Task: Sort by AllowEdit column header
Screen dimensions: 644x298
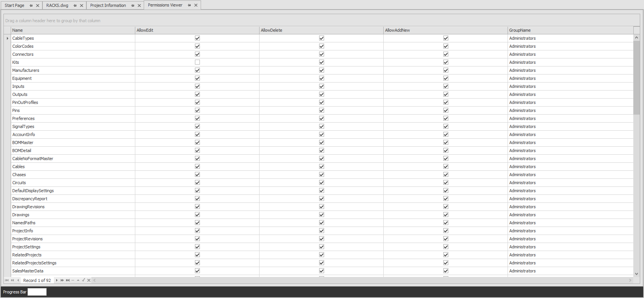Action: click(x=197, y=30)
